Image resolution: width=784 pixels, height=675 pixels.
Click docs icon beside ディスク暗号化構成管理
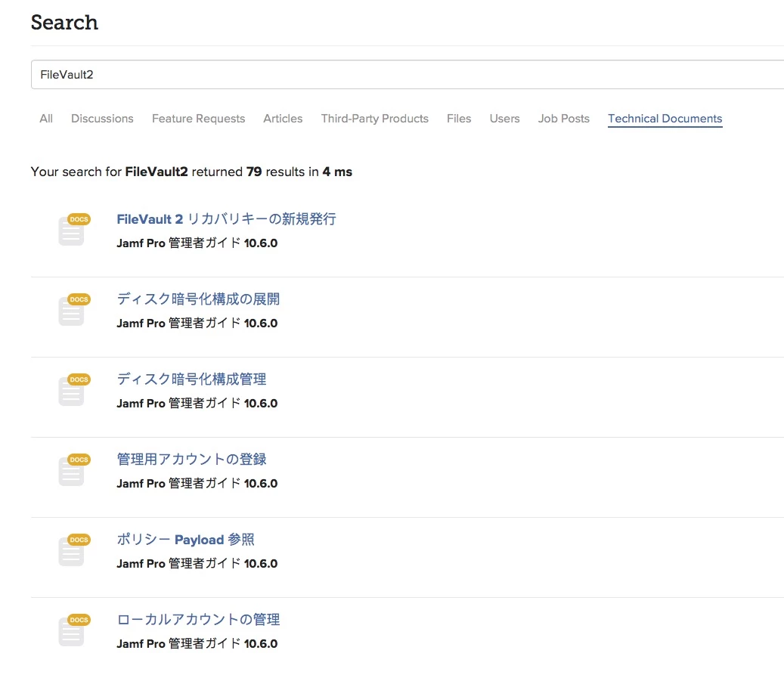pos(74,390)
